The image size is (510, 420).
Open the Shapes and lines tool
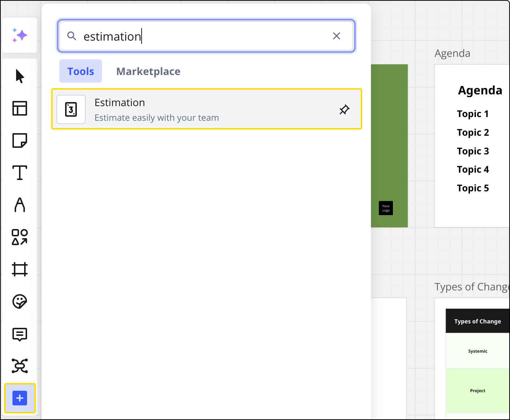(20, 237)
